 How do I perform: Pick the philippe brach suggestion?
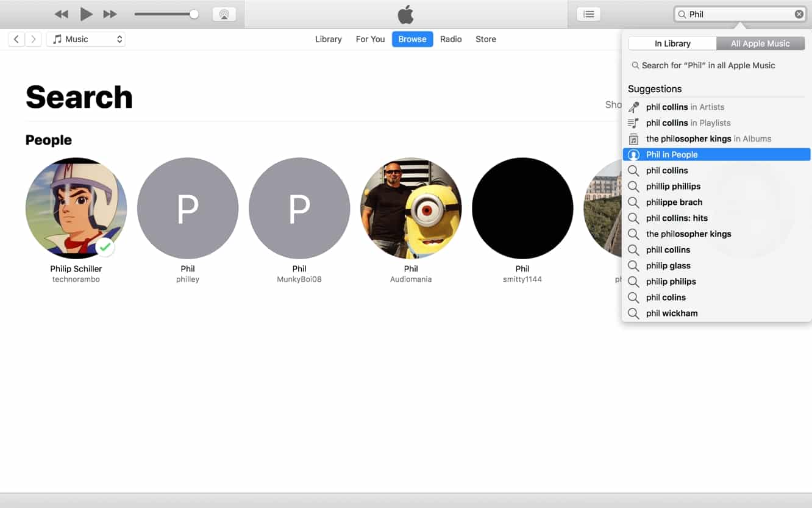pos(716,202)
